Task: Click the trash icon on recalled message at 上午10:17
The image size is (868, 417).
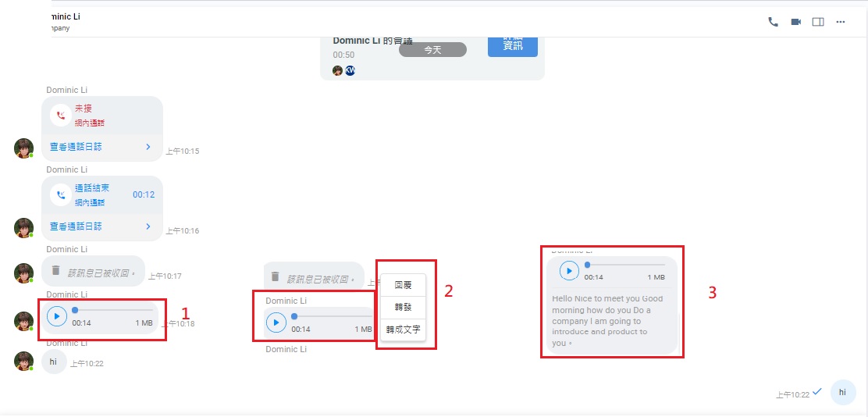Action: coord(55,270)
